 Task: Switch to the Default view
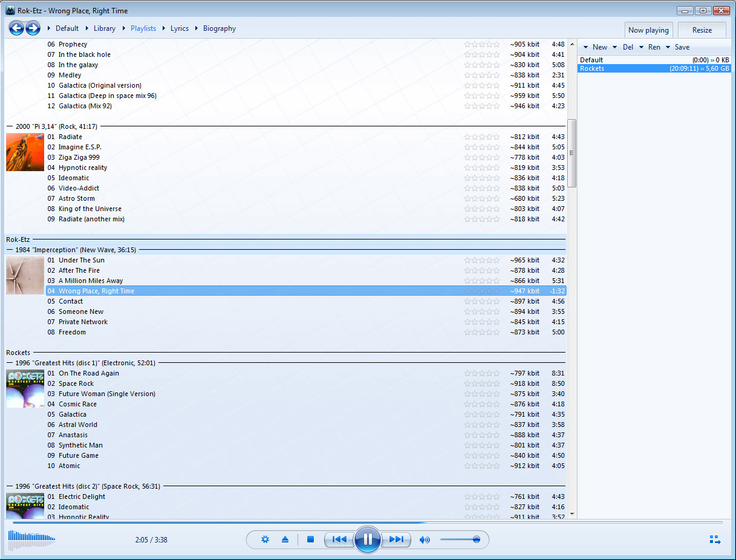[x=67, y=28]
